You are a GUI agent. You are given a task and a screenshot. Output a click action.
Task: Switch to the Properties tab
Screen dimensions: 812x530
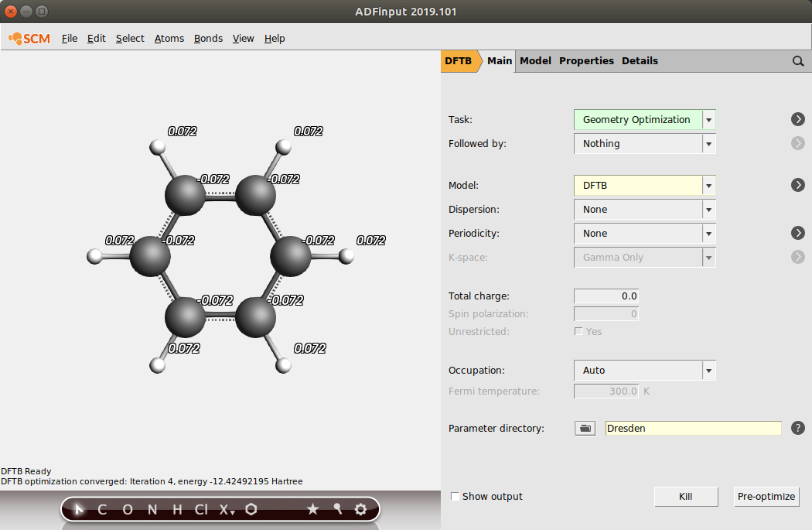click(x=586, y=61)
